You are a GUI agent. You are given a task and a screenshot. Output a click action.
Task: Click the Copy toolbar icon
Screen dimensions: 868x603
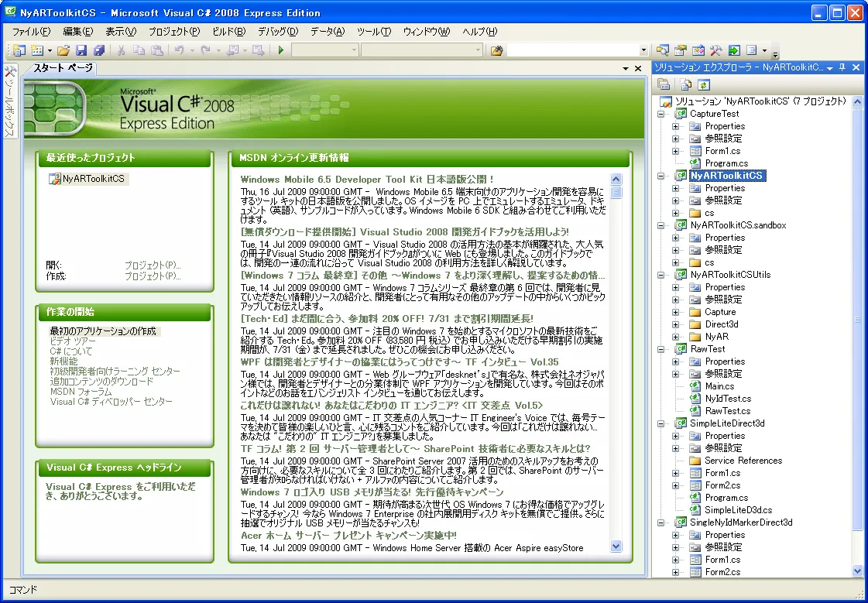coord(139,50)
